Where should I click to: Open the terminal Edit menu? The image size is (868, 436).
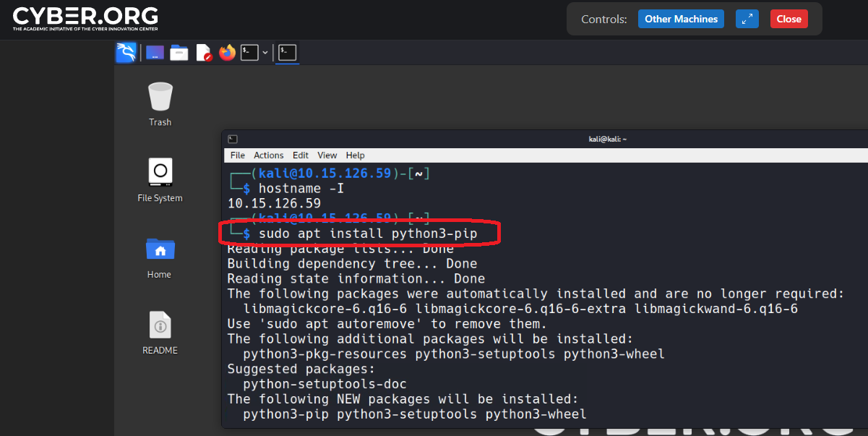pyautogui.click(x=301, y=155)
